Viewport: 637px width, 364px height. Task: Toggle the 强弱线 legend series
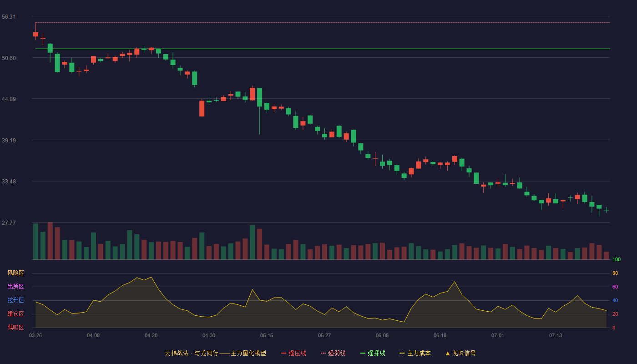point(333,353)
